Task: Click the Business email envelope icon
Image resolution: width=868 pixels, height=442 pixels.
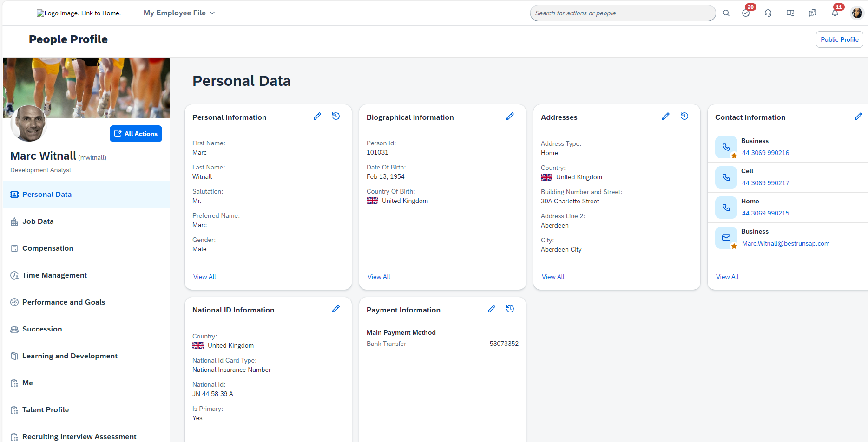Action: [x=726, y=238]
